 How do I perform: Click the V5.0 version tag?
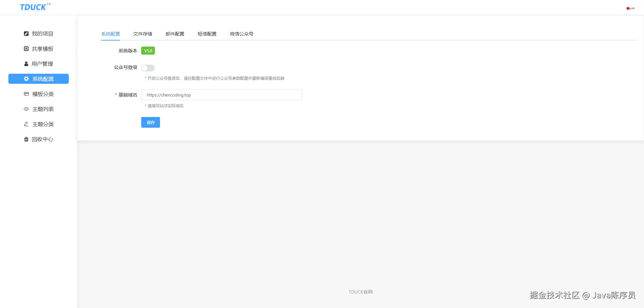click(148, 51)
